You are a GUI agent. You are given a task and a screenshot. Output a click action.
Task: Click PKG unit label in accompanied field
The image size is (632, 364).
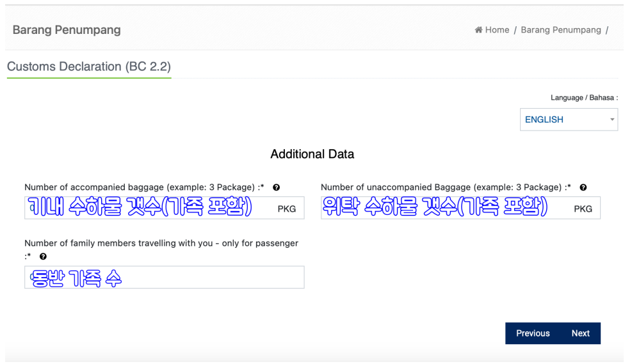tap(287, 209)
